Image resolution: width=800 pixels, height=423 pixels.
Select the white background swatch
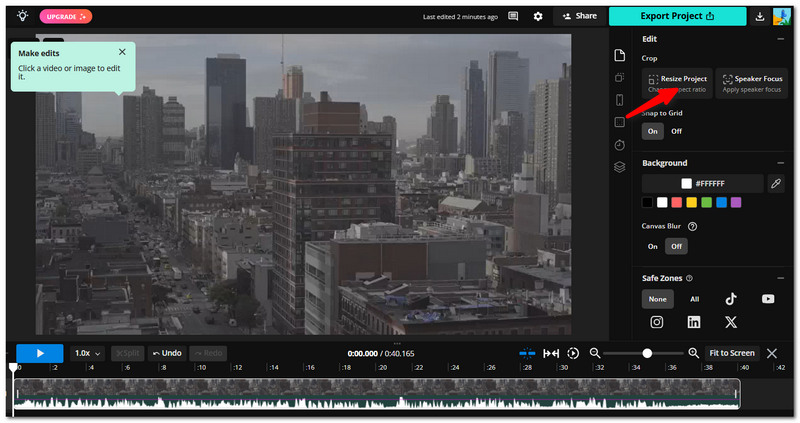point(662,203)
